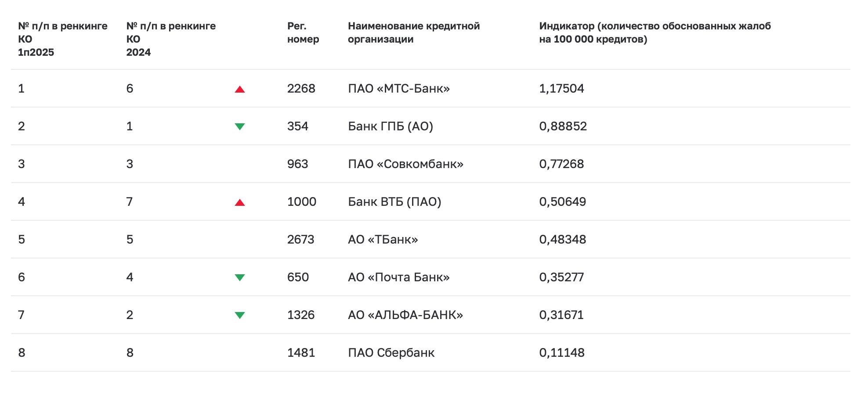This screenshot has height=409, width=868.
Task: Click the 1п2025 ranking column header
Action: click(62, 39)
